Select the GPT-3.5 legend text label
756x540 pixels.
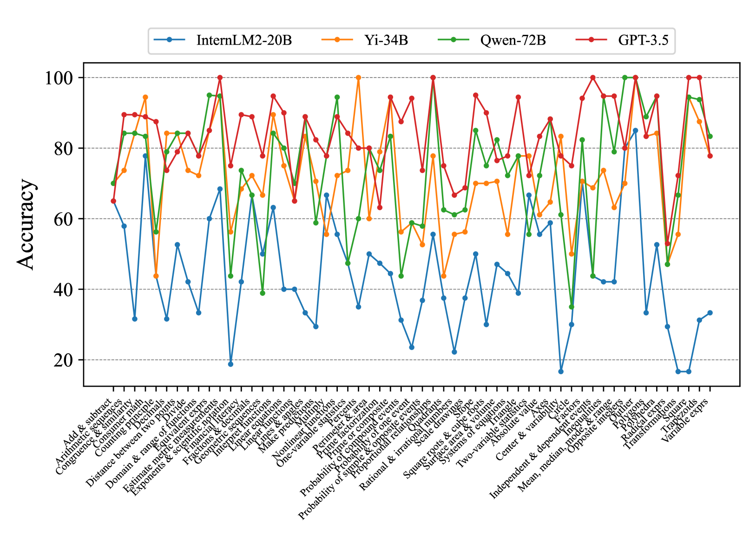pyautogui.click(x=643, y=40)
